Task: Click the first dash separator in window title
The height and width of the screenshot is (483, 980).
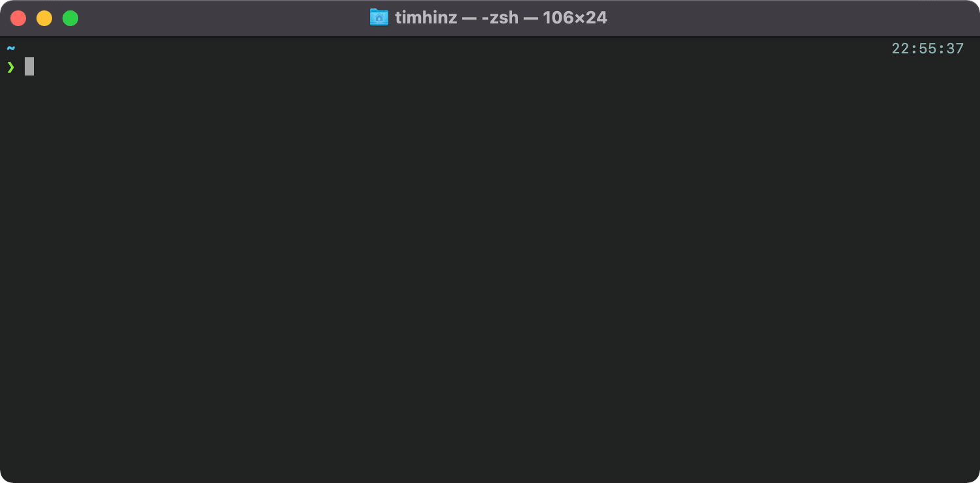Action: pos(469,18)
